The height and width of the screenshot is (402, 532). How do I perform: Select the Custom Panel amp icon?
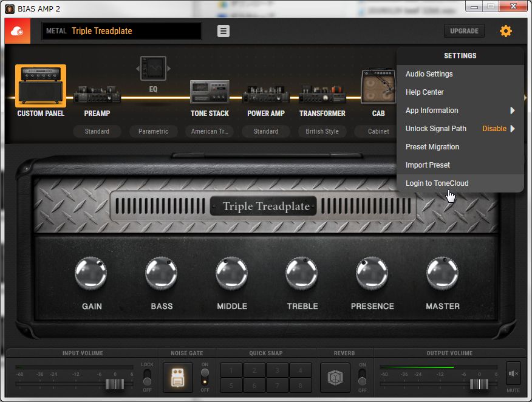click(41, 86)
